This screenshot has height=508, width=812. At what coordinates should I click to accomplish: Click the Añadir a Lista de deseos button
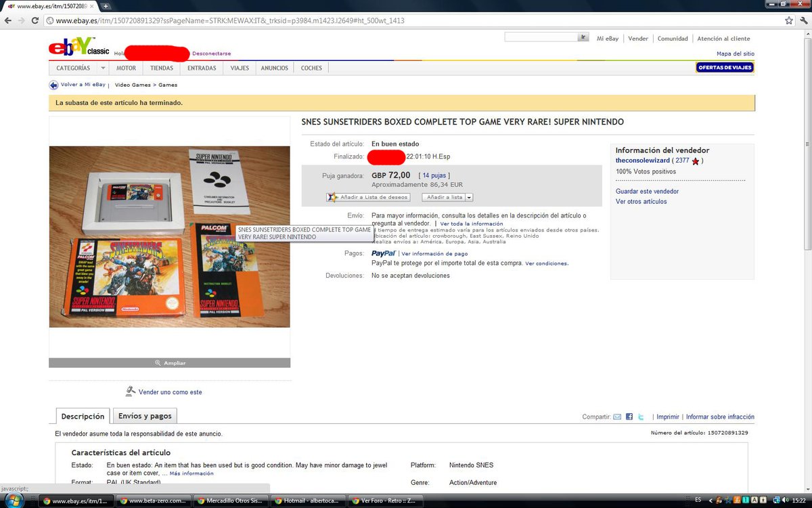tap(368, 197)
